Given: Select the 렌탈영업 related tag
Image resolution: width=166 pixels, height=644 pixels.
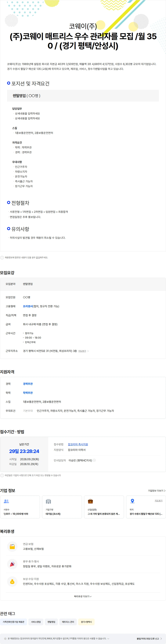Looking at the screenshot, I should pyautogui.click(x=51, y=622).
